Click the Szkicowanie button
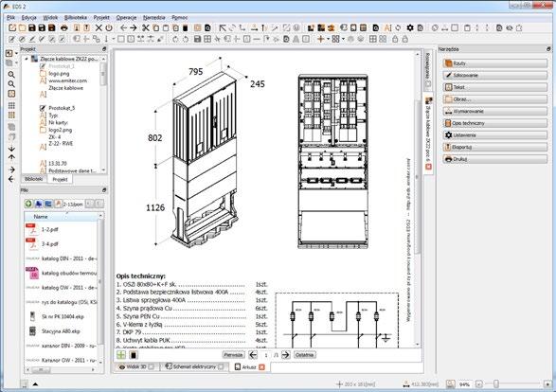The height and width of the screenshot is (392, 556). coord(495,75)
